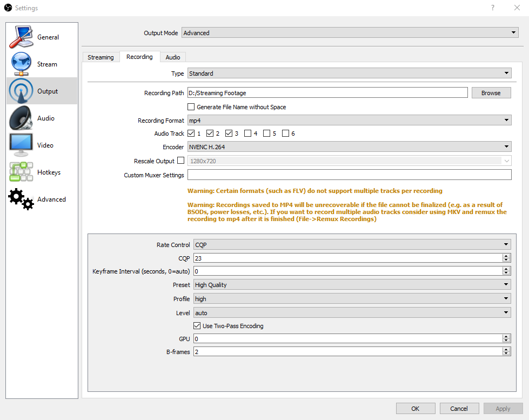Select the Stream globe icon
Image resolution: width=529 pixels, height=420 pixels.
click(21, 64)
